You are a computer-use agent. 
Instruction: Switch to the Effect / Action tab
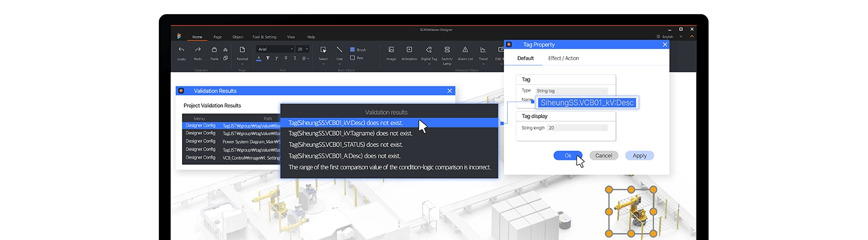(x=563, y=58)
